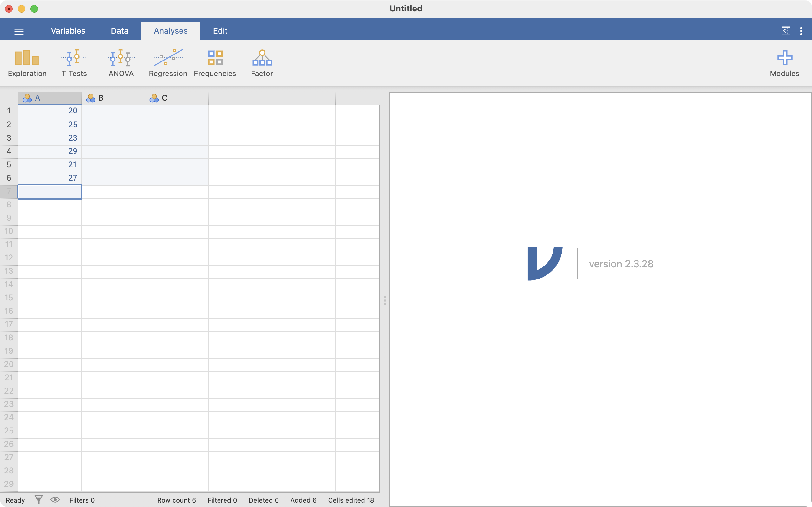Open the Factor analysis menu
The image size is (812, 507).
point(262,63)
